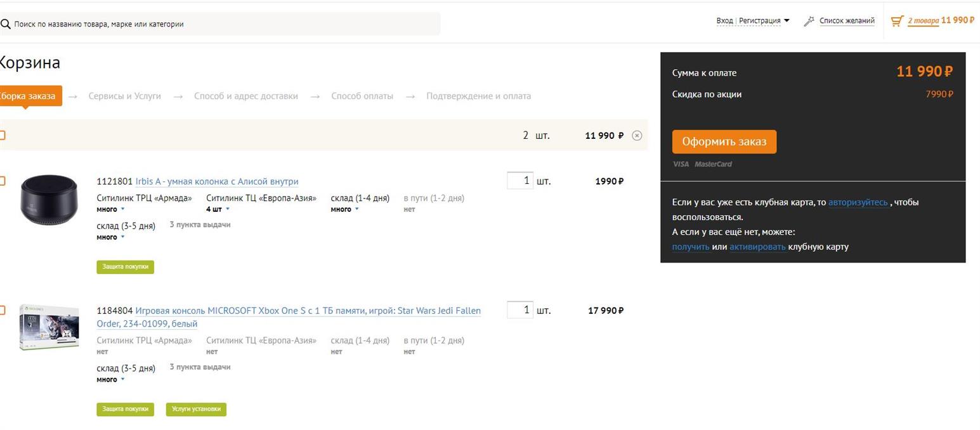980x430 pixels.
Task: Expand много dropdown under Ситилинк ТРЦ Армада
Action: 110,209
